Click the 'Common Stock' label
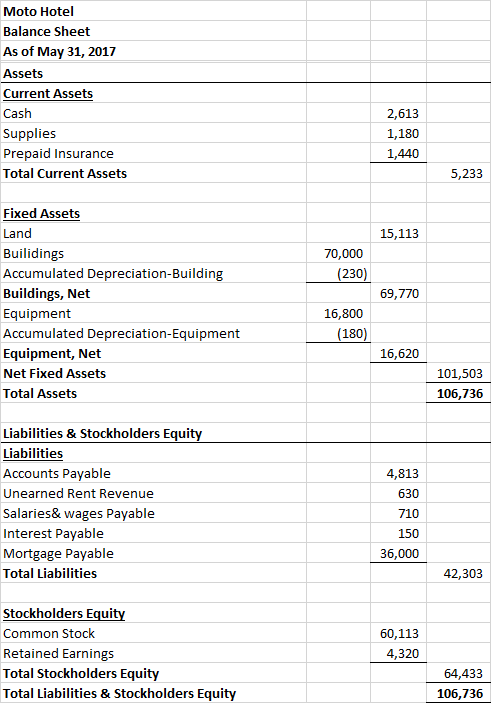 [x=49, y=634]
